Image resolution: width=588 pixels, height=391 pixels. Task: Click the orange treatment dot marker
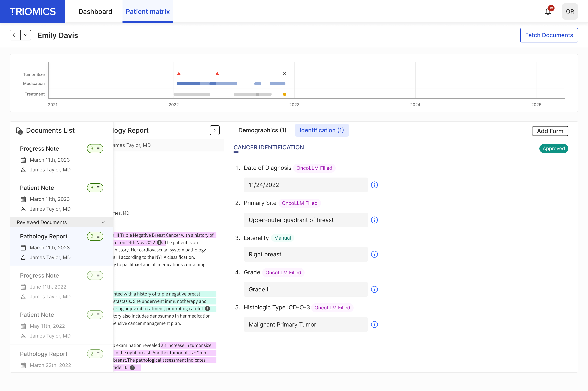pos(284,94)
